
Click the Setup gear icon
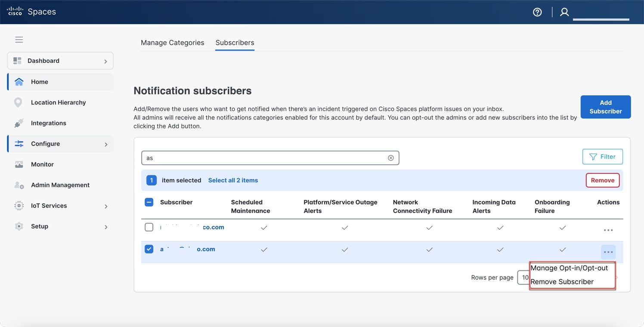(x=19, y=226)
